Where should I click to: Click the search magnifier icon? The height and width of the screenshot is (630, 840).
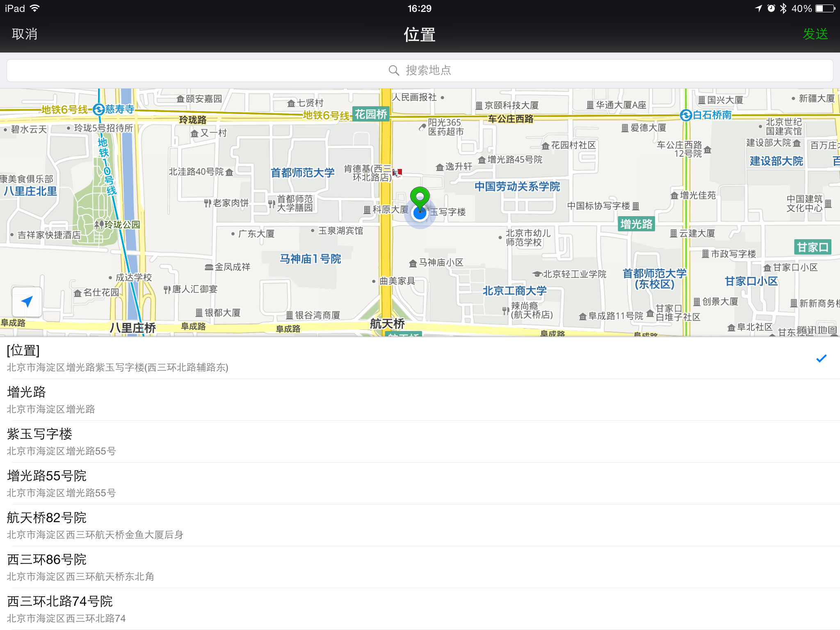(x=394, y=71)
